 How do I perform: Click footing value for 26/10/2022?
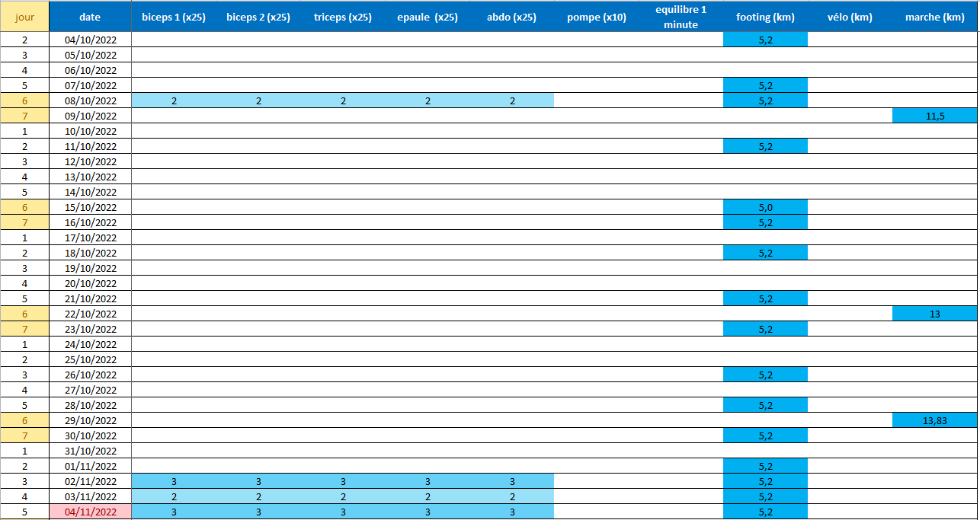coord(766,375)
